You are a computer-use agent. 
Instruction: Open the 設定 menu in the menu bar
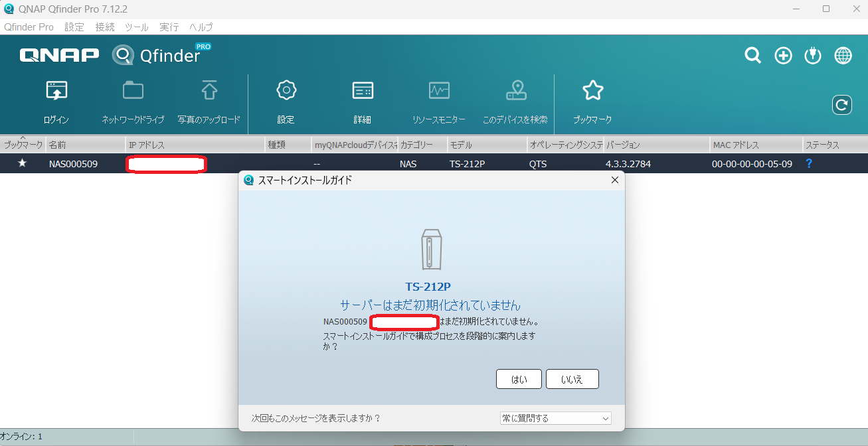point(74,27)
